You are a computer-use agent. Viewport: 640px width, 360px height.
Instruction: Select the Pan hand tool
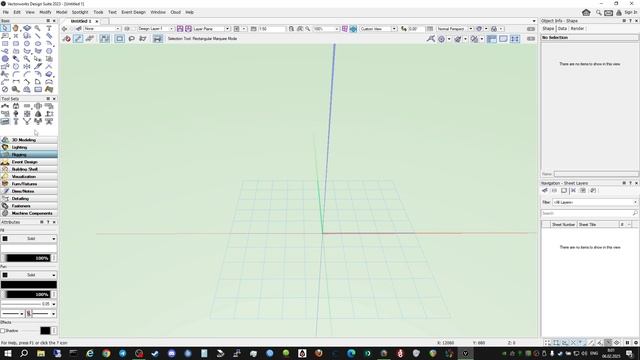(16, 28)
